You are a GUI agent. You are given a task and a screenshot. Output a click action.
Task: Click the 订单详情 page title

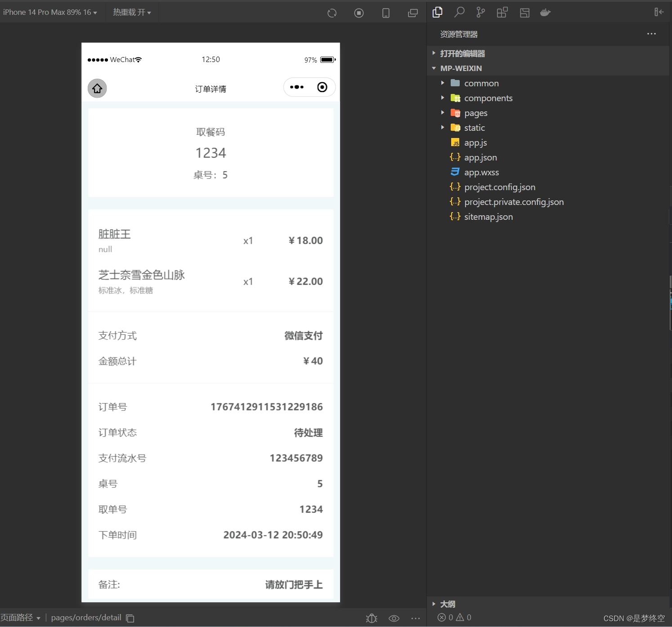(x=211, y=89)
